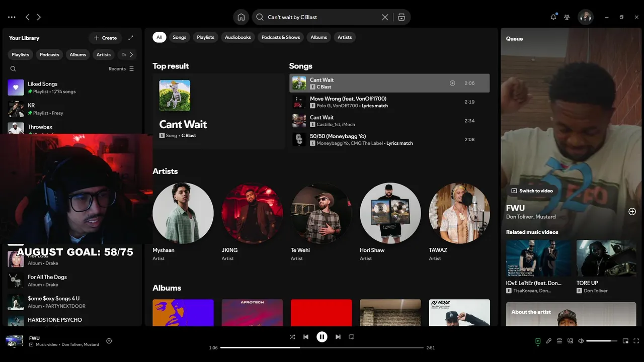
Task: Open the three-dot app menu
Action: [12, 17]
